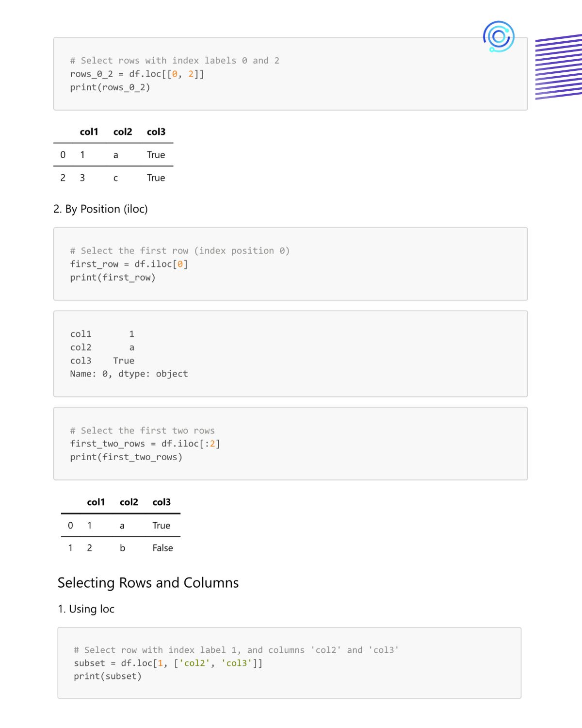This screenshot has width=582, height=728.
Task: Click the print(first_row) code line
Action: click(x=113, y=277)
